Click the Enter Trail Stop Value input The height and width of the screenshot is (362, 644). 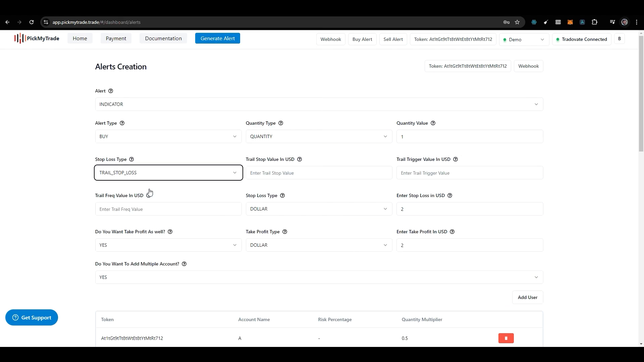pos(318,173)
